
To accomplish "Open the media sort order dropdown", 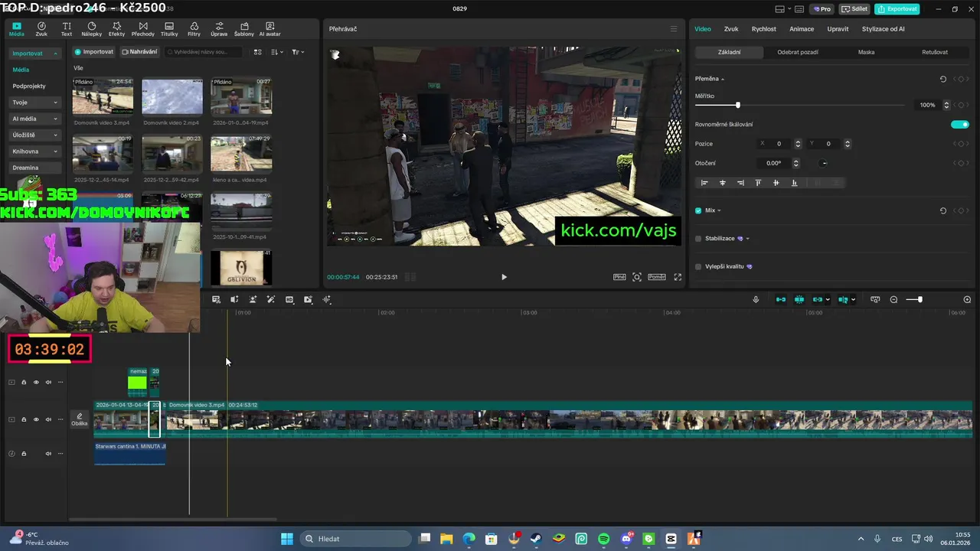I will click(x=277, y=52).
